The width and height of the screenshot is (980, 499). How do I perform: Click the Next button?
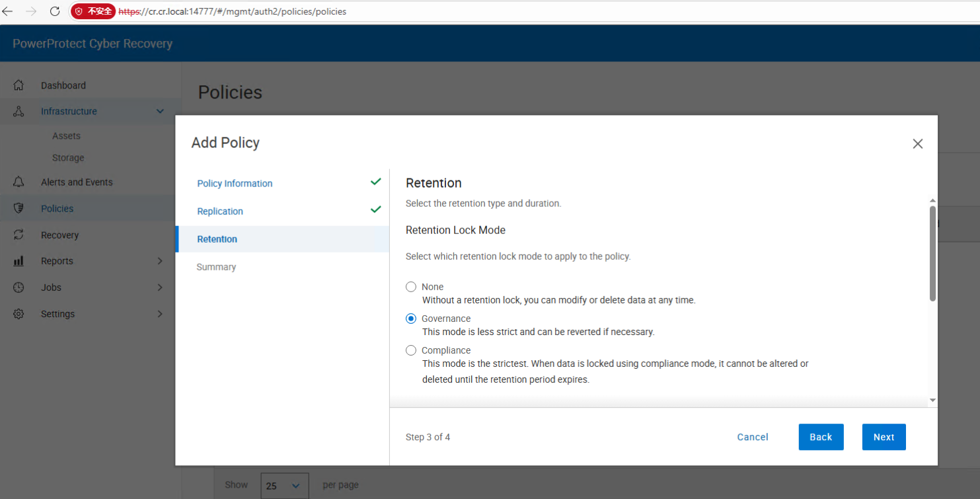click(x=884, y=437)
